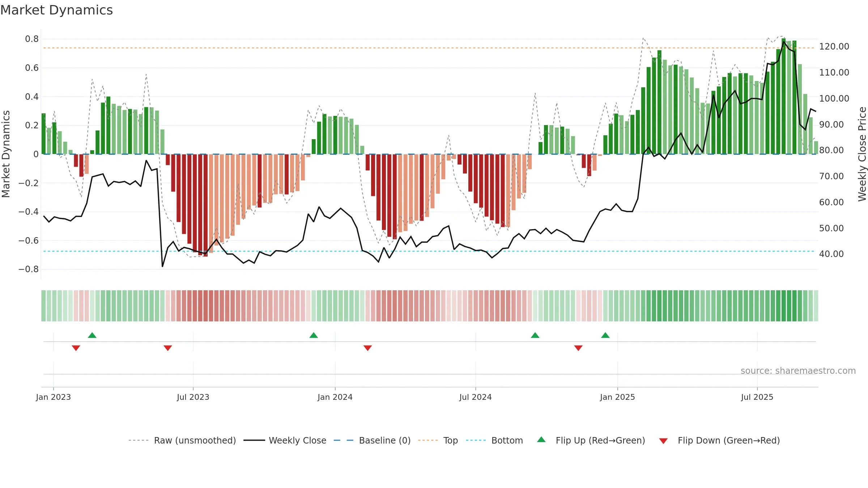The height and width of the screenshot is (488, 868).
Task: Click the green Flip Up triangle in the legend
Action: 541,440
